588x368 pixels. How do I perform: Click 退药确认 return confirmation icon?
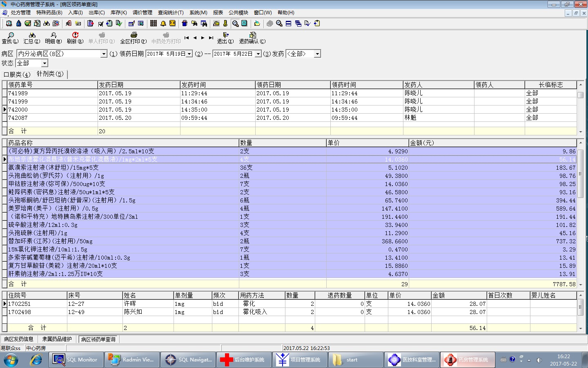252,36
